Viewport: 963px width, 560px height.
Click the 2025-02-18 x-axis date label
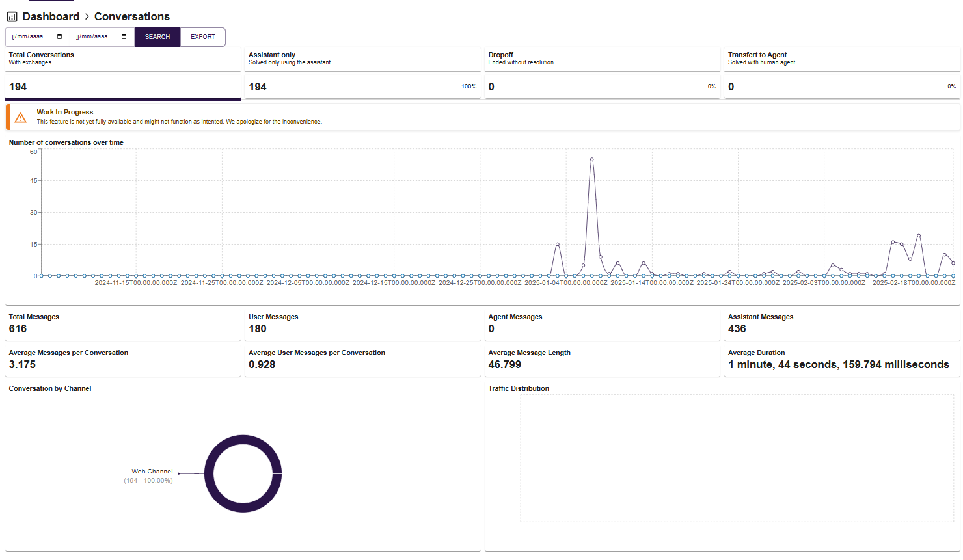[914, 283]
